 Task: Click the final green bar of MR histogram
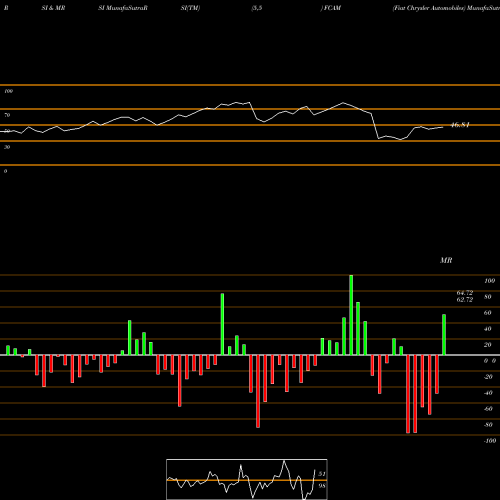click(444, 335)
